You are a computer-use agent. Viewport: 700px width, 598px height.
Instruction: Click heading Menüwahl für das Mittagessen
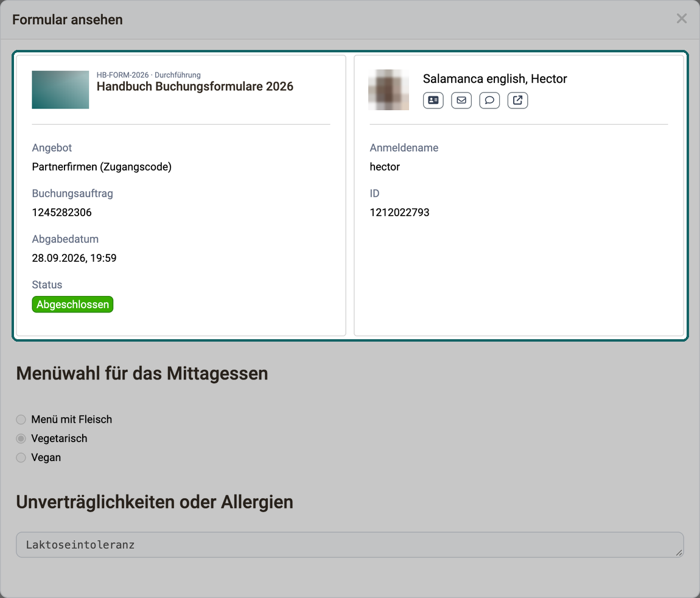[142, 373]
